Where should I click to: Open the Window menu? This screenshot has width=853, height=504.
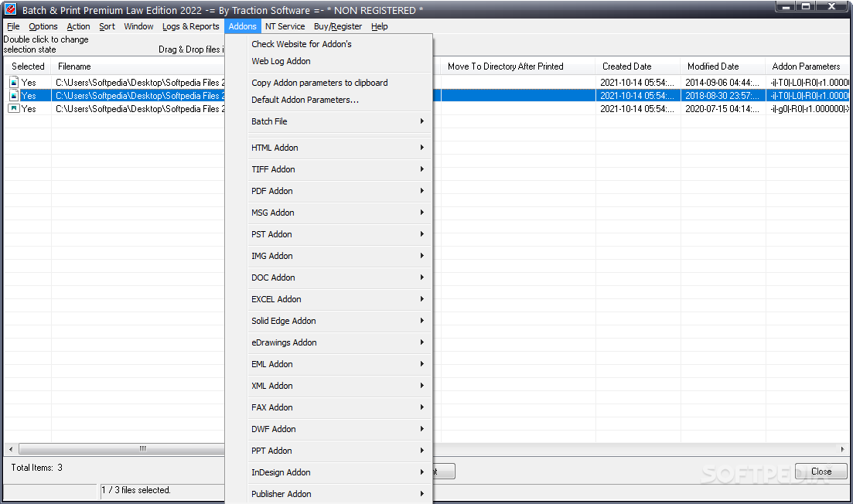tap(138, 26)
